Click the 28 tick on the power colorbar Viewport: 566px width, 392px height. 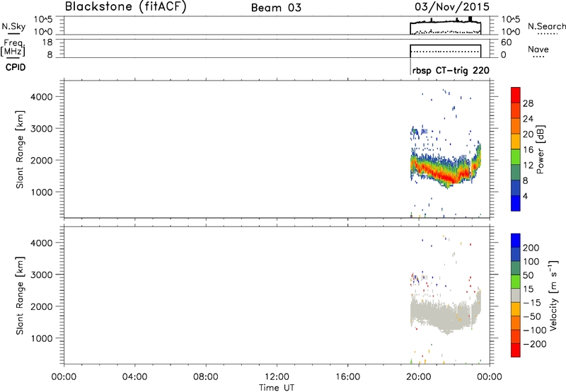528,103
